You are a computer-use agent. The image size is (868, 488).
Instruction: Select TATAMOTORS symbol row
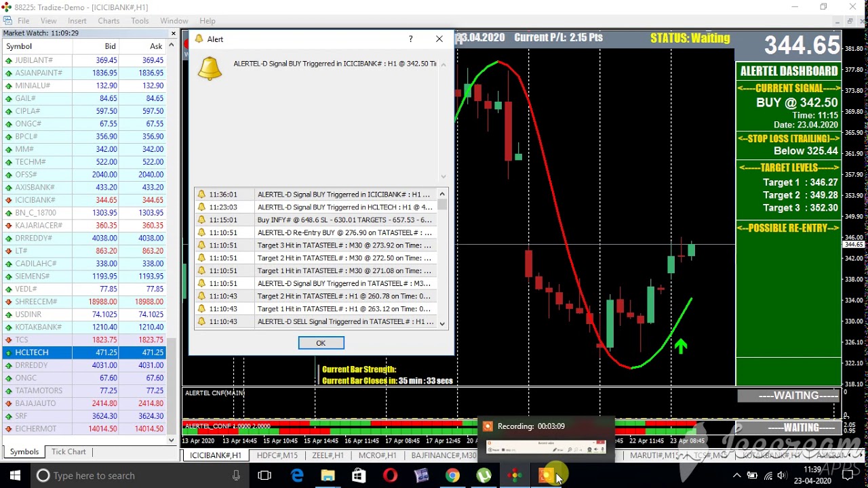[x=84, y=390]
